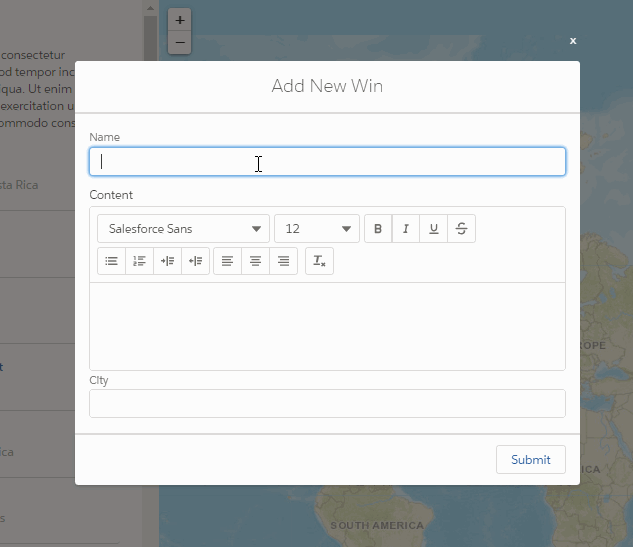Click the sidebar scrollbar up arrow
Screen dimensions: 633x547
151,8
